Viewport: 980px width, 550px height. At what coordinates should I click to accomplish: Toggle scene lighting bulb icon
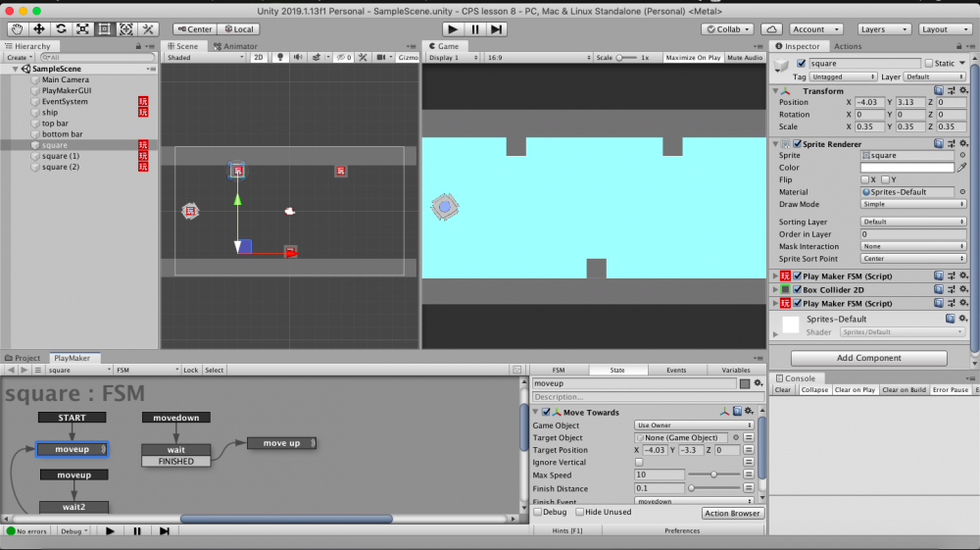click(x=280, y=57)
